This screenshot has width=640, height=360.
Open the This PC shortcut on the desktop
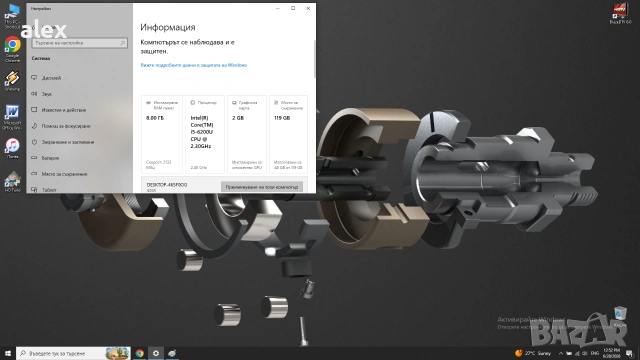[x=12, y=16]
